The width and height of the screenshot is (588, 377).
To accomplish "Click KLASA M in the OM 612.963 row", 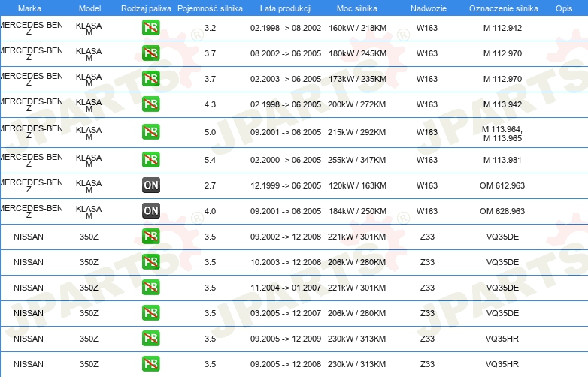I will pyautogui.click(x=89, y=186).
